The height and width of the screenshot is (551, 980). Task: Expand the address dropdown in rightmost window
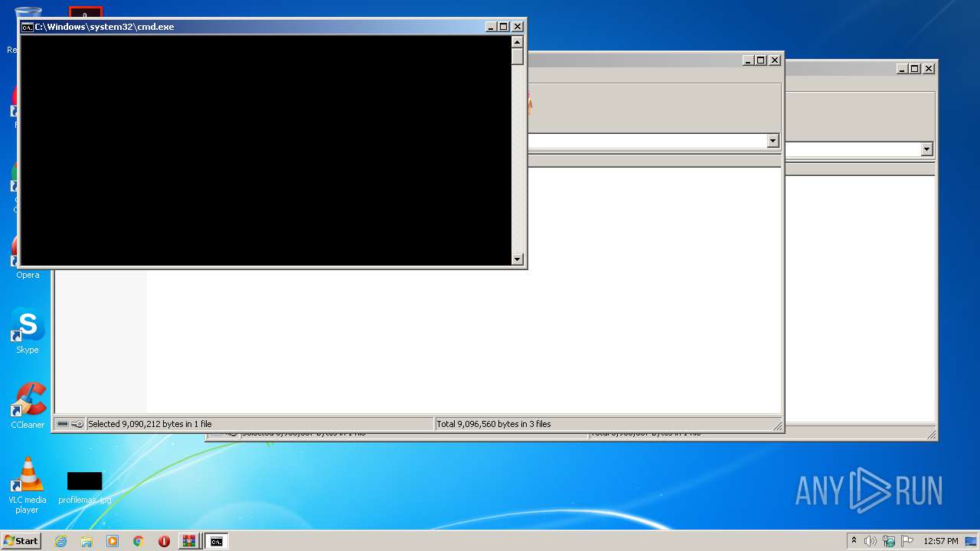[x=926, y=149]
